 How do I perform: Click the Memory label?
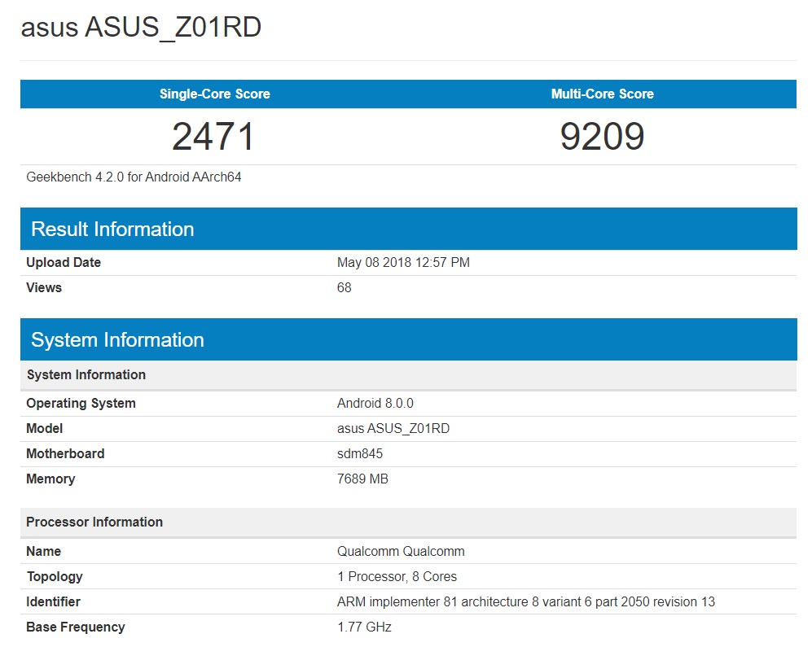click(x=50, y=479)
